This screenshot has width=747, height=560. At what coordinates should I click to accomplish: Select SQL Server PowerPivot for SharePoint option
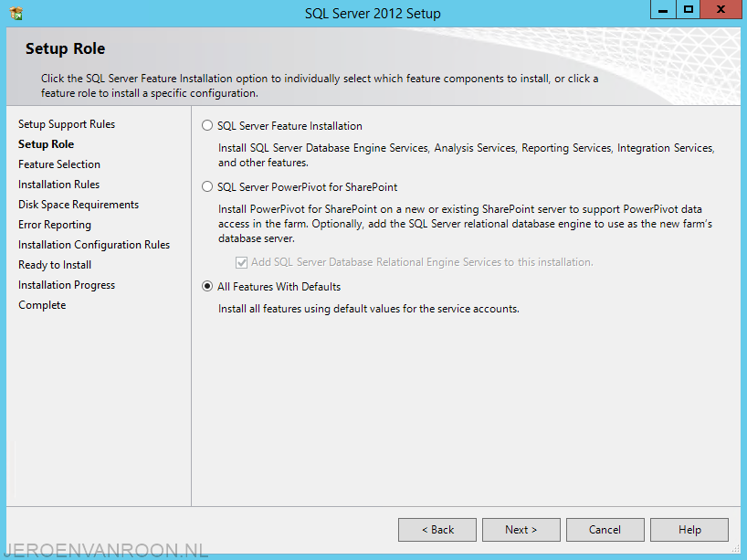[206, 186]
